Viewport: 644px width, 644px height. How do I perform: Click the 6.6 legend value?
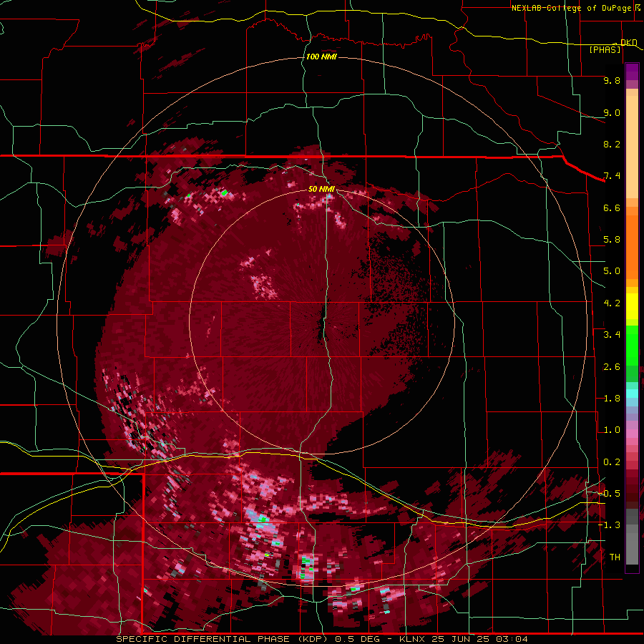click(x=612, y=208)
